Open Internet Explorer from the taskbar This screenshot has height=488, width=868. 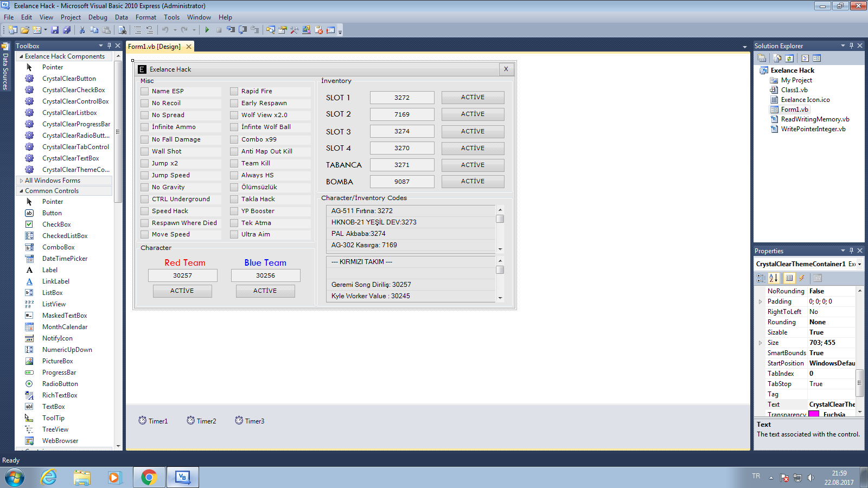(x=49, y=477)
